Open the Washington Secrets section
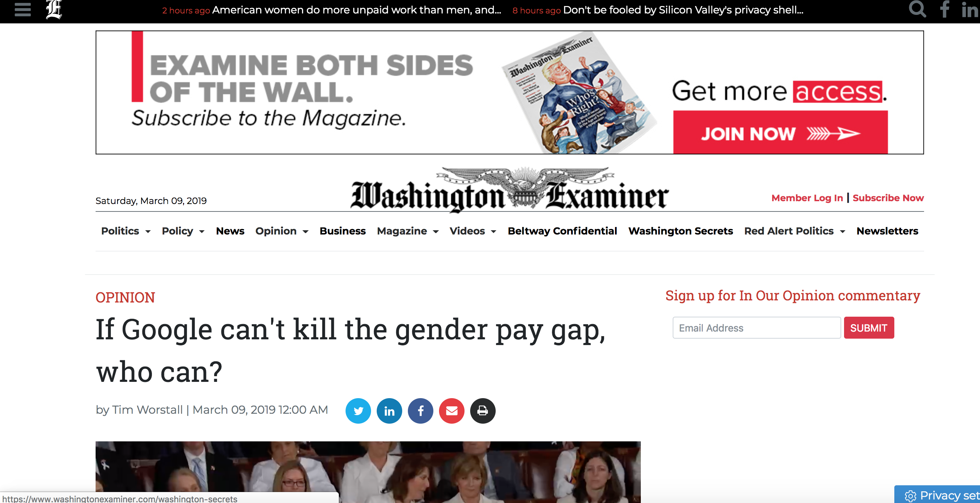The image size is (980, 503). pyautogui.click(x=680, y=231)
